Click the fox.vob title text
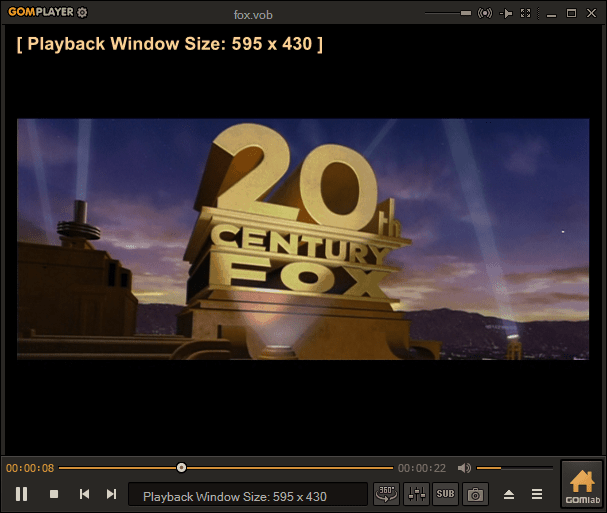 [253, 15]
